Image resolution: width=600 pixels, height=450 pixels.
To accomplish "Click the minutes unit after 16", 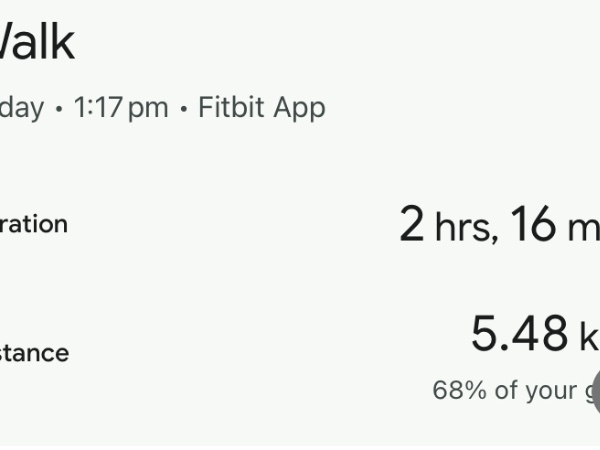I will pos(583,228).
